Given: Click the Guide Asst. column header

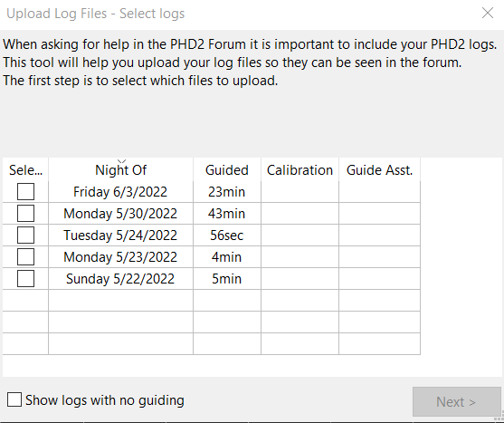Looking at the screenshot, I should 380,169.
